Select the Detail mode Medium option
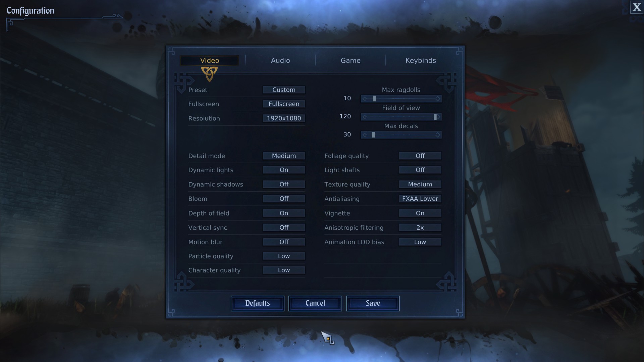This screenshot has width=644, height=362. click(x=283, y=156)
